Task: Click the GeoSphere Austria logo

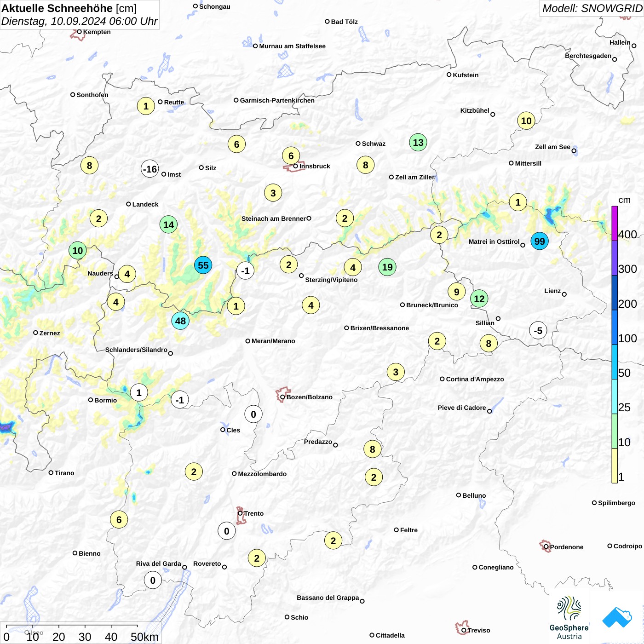Action: pos(569,618)
